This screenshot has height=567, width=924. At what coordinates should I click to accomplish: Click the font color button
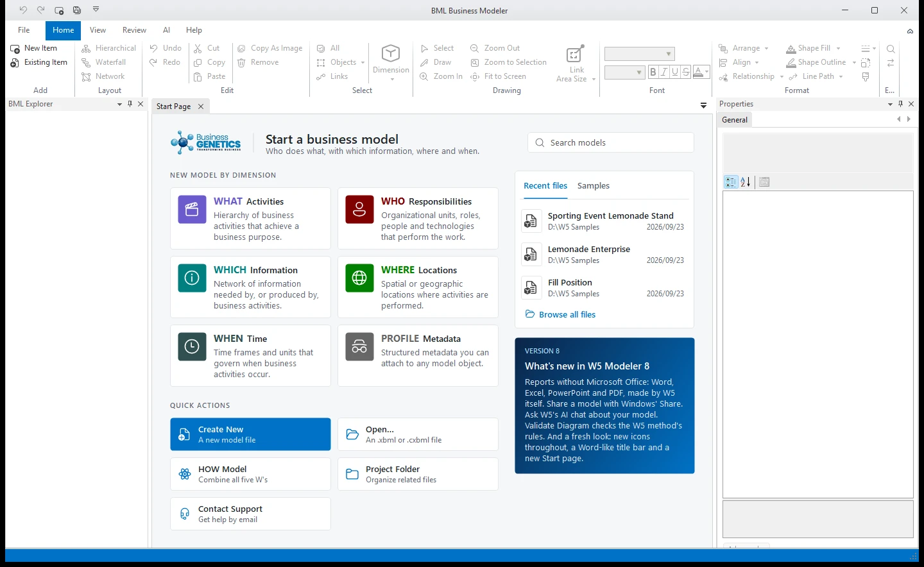(701, 72)
